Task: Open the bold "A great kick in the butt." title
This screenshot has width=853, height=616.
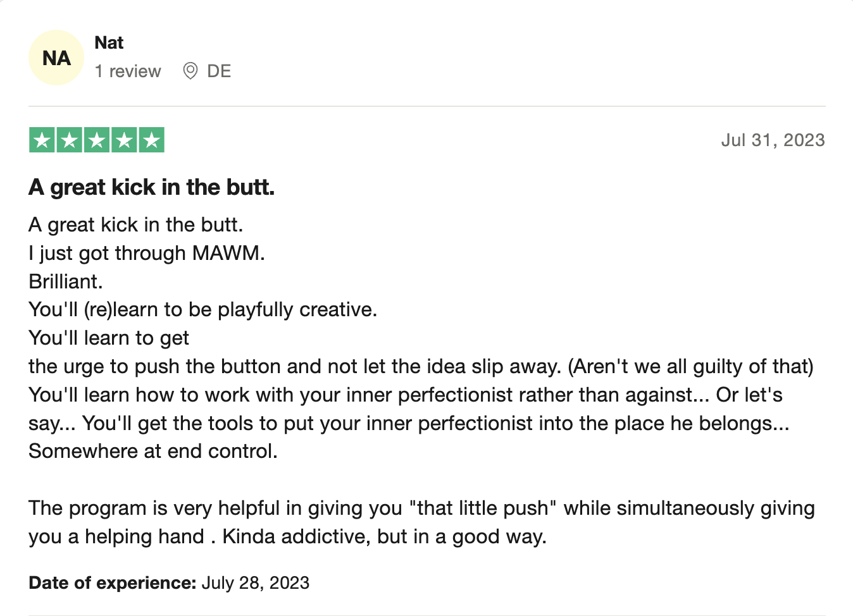Action: [152, 187]
